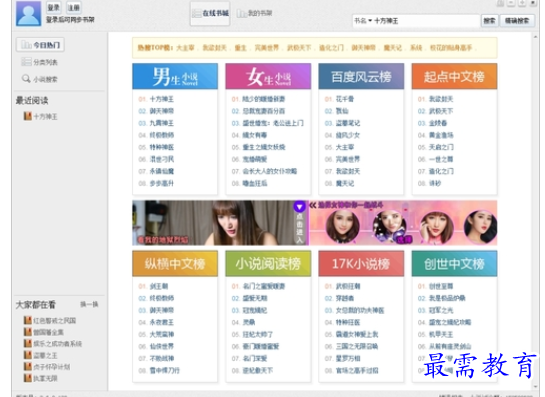This screenshot has width=545, height=397.
Task: Open 小说搜索 with the magnifier icon
Action: pos(39,79)
